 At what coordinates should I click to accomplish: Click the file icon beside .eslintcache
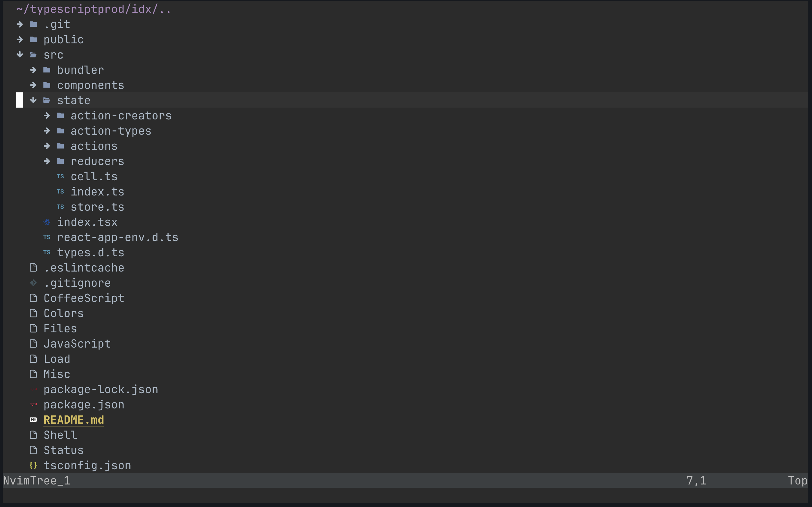coord(33,268)
